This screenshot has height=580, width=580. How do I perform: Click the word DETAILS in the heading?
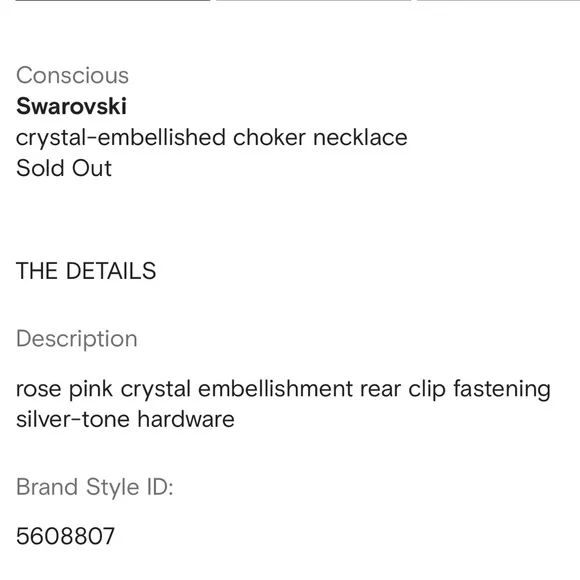[x=111, y=271]
